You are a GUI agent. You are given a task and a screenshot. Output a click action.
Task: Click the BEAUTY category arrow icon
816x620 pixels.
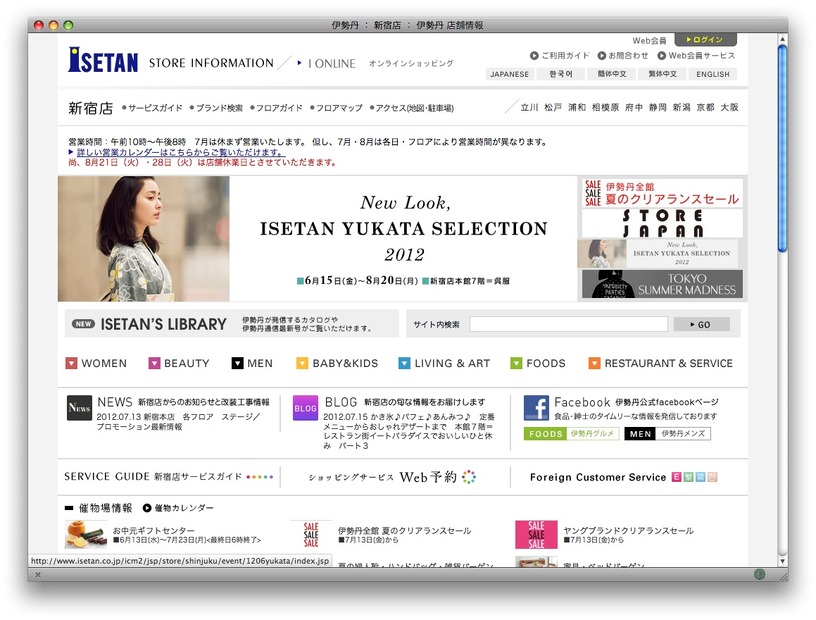(x=154, y=363)
